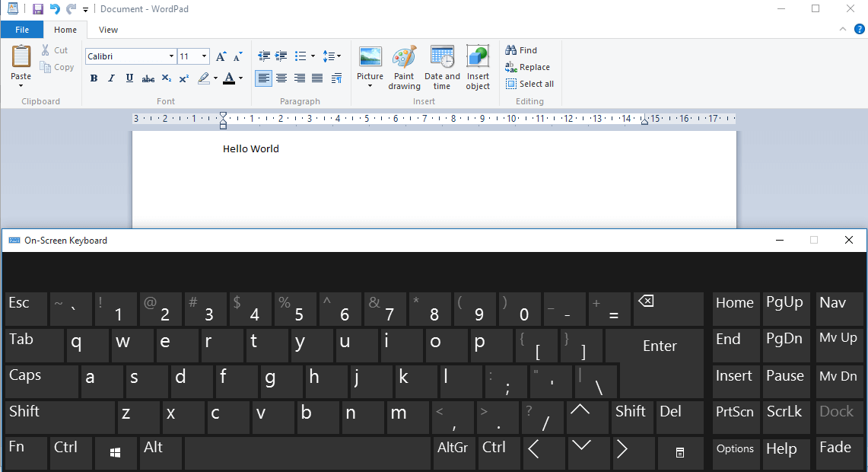Open the File menu

point(22,30)
